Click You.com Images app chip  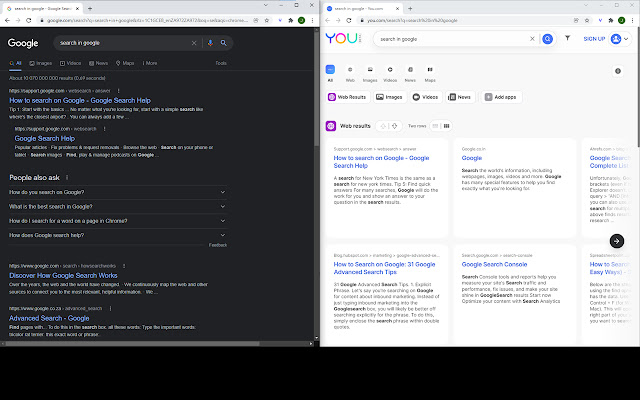pyautogui.click(x=389, y=97)
